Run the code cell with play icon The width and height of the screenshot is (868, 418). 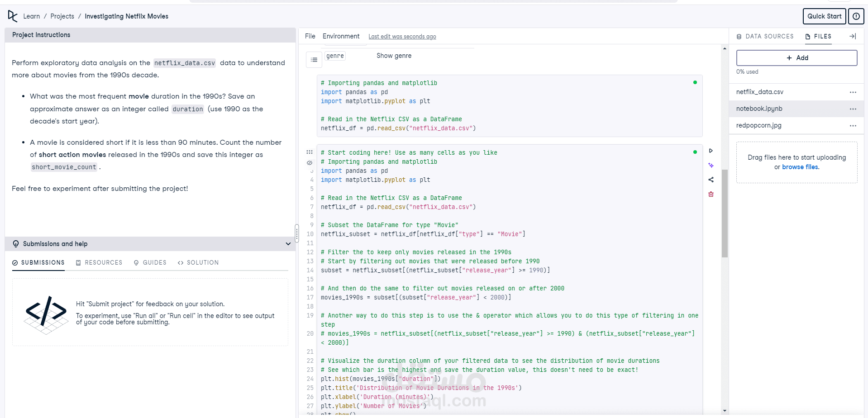pos(711,151)
